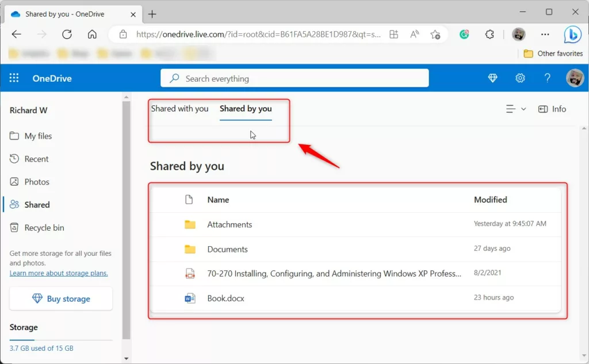Select the Shared by you tab
This screenshot has height=364, width=589.
[246, 109]
